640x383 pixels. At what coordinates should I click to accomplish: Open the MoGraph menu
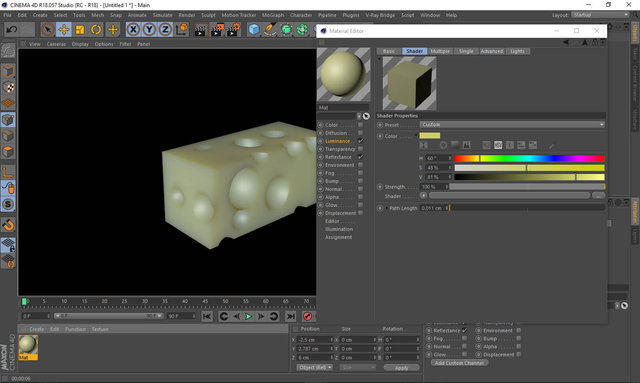coord(273,15)
